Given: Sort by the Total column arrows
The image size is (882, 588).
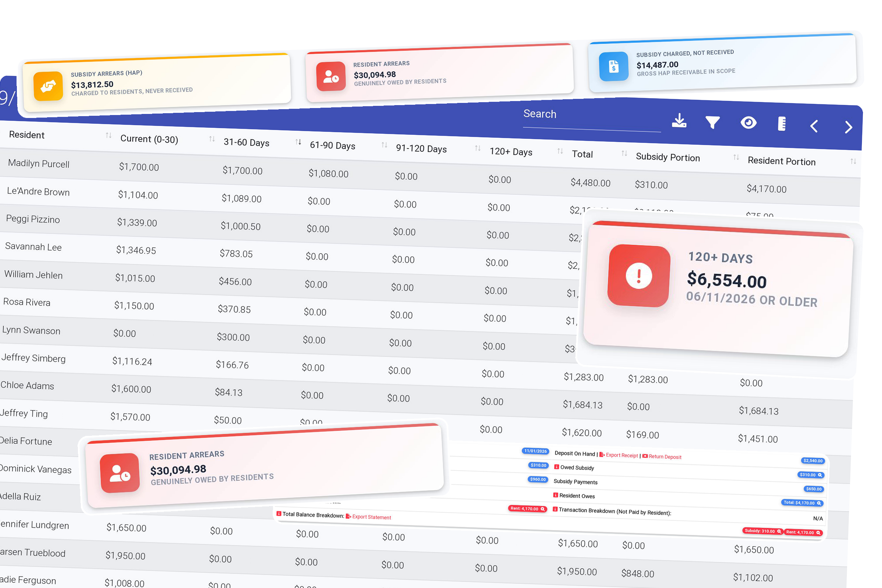Looking at the screenshot, I should (624, 153).
